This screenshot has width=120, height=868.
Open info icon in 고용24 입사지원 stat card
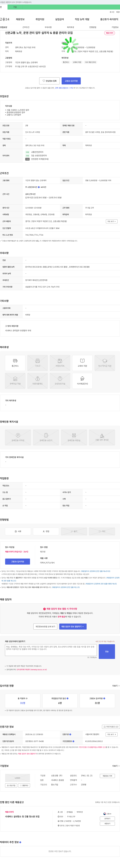(x=104, y=699)
